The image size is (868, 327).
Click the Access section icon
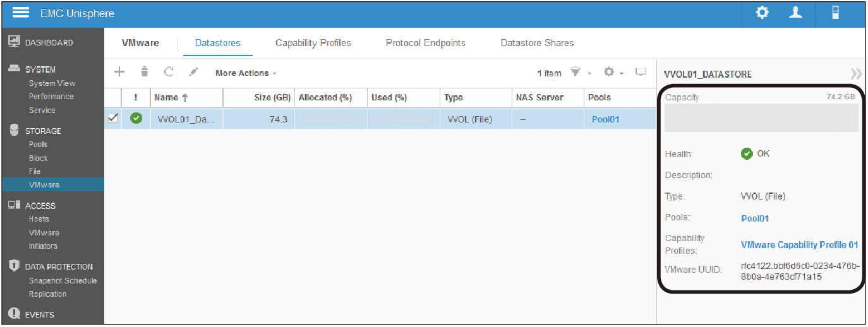[x=13, y=205]
